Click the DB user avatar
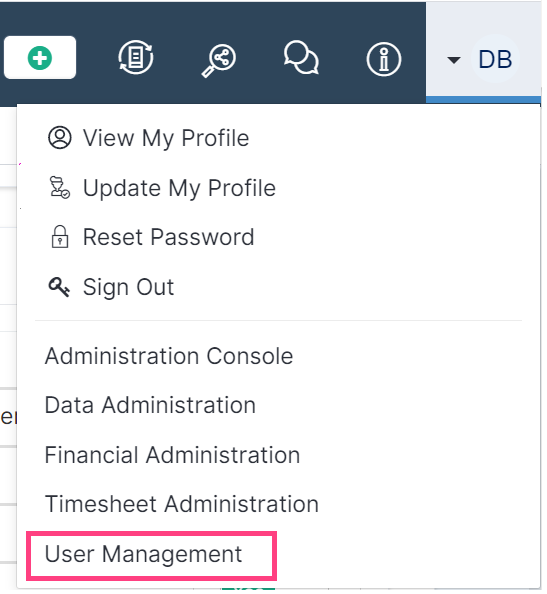This screenshot has width=547, height=594. (495, 59)
